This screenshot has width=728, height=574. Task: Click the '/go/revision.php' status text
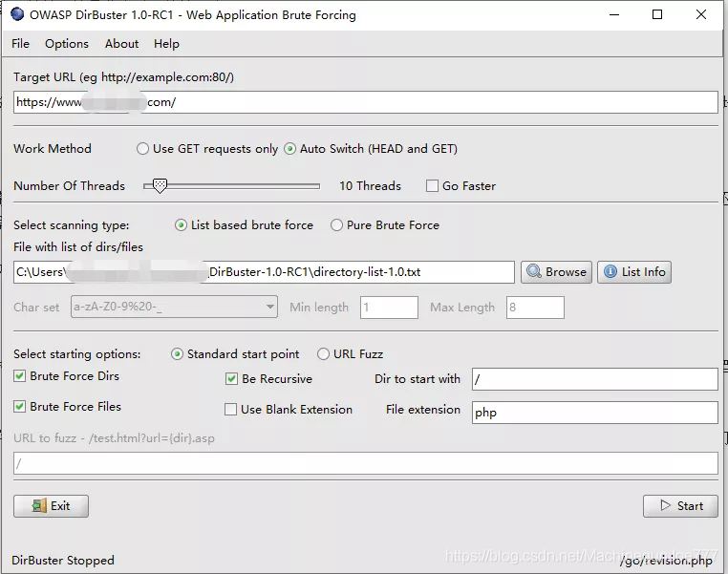(x=666, y=561)
